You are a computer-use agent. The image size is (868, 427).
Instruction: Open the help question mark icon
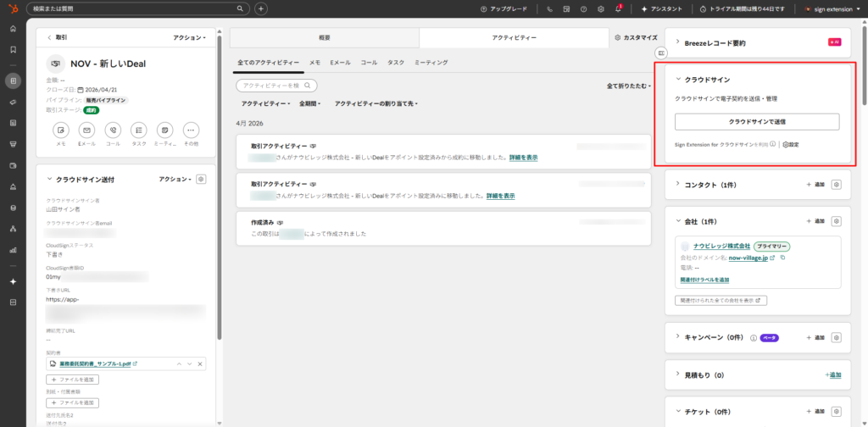(x=583, y=8)
